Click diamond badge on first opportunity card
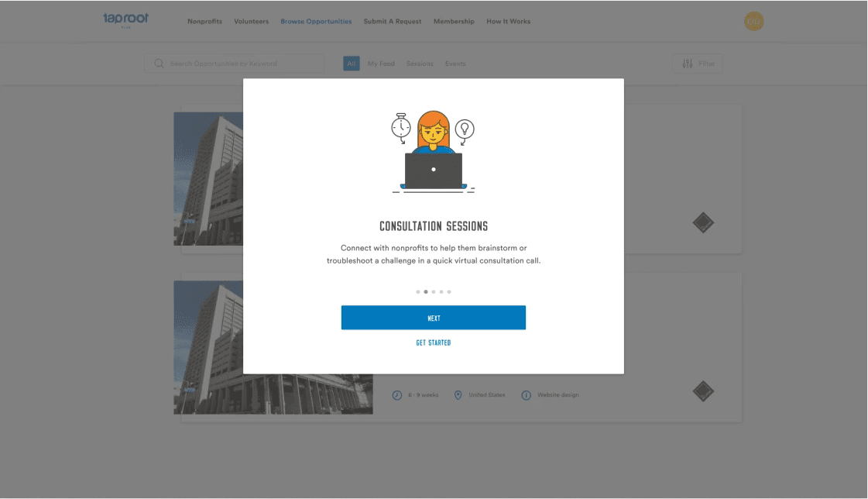Screen dimensions: 868x499 pyautogui.click(x=703, y=222)
